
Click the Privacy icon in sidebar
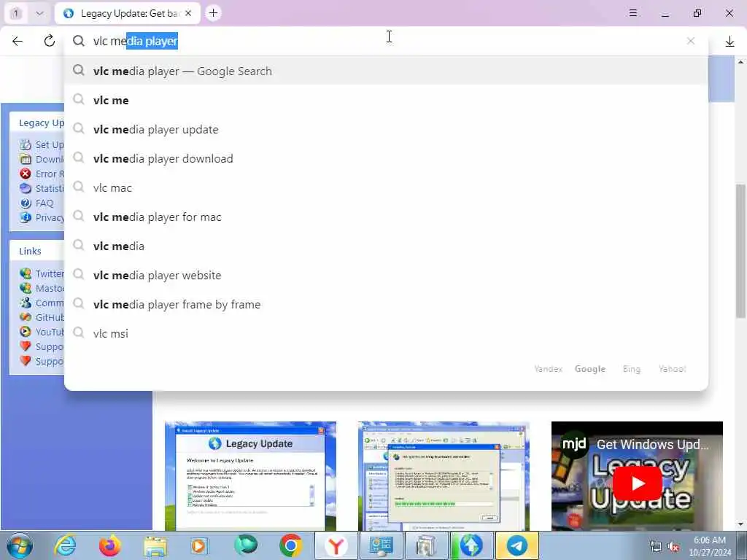(26, 217)
